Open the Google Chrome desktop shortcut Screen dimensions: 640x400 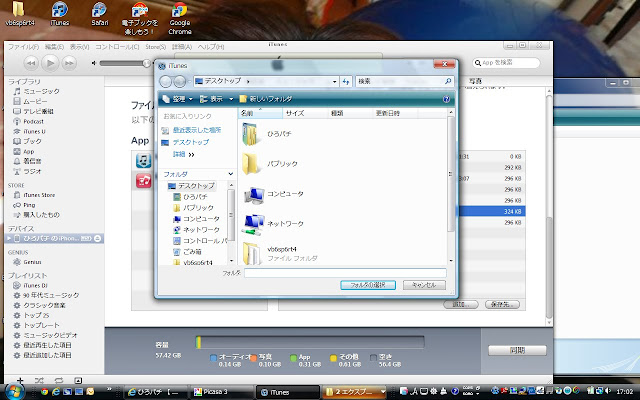[180, 18]
